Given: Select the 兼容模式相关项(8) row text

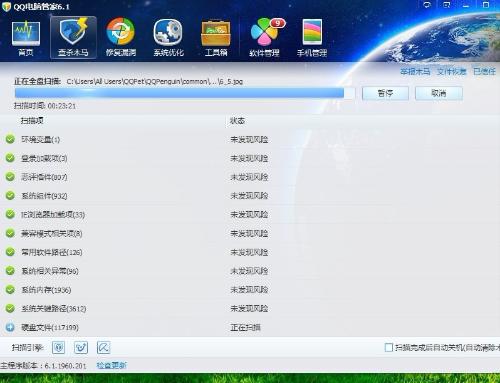Looking at the screenshot, I should coord(52,233).
